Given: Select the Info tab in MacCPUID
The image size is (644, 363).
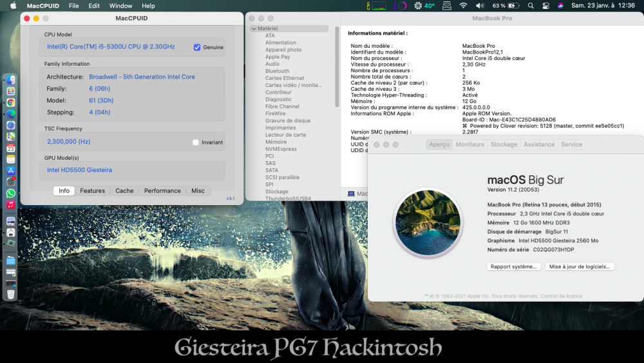Looking at the screenshot, I should click(64, 191).
